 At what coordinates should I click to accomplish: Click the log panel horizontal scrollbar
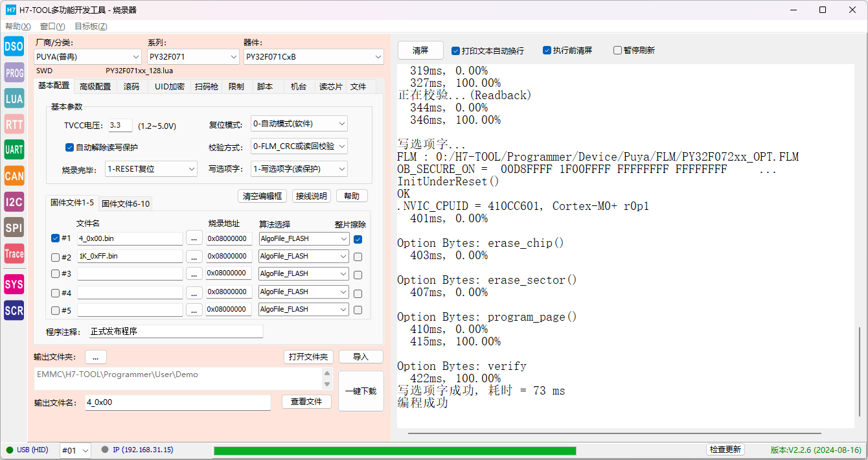tap(615, 433)
